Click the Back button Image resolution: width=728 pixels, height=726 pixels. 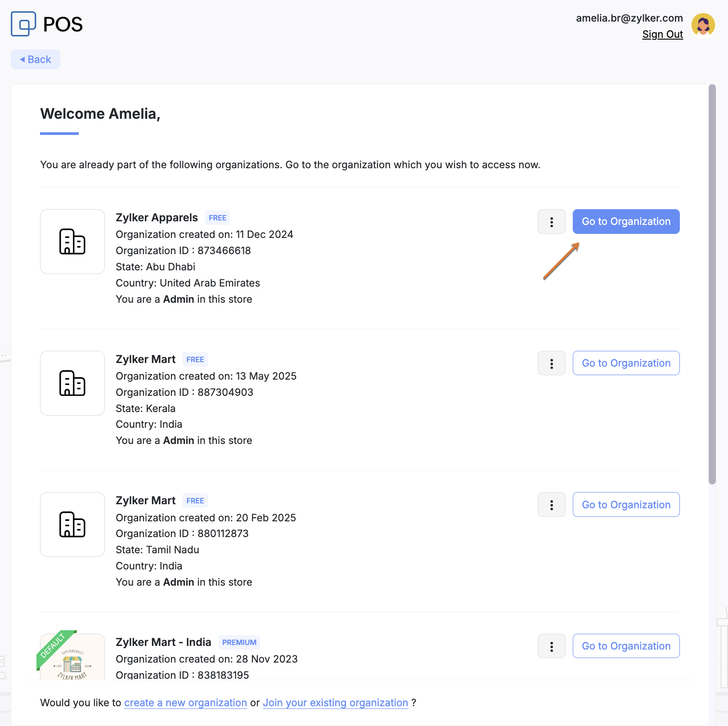tap(36, 59)
